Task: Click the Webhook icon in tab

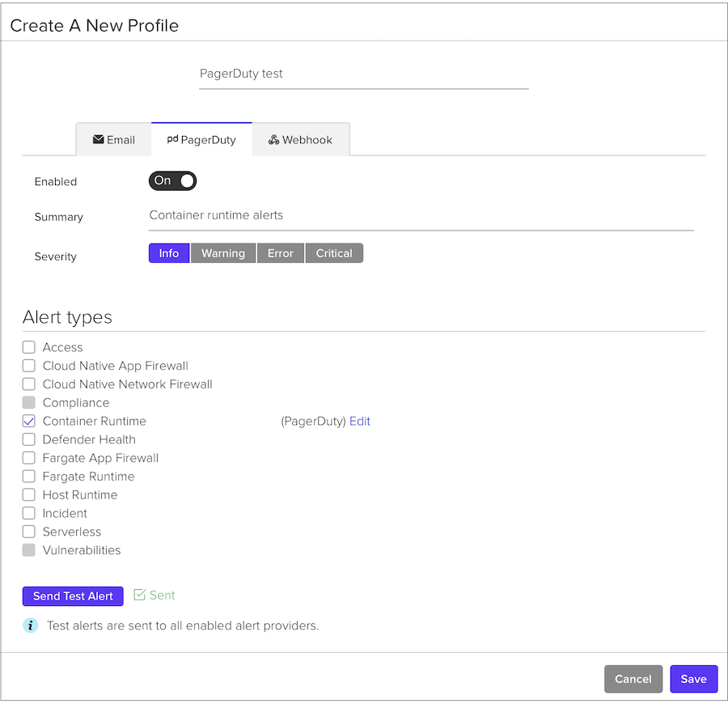Action: pyautogui.click(x=274, y=140)
